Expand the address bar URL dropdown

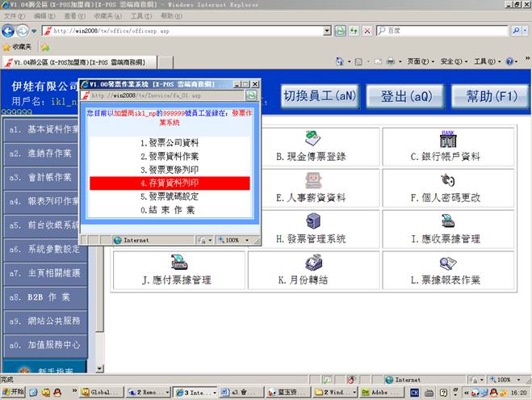[x=327, y=30]
